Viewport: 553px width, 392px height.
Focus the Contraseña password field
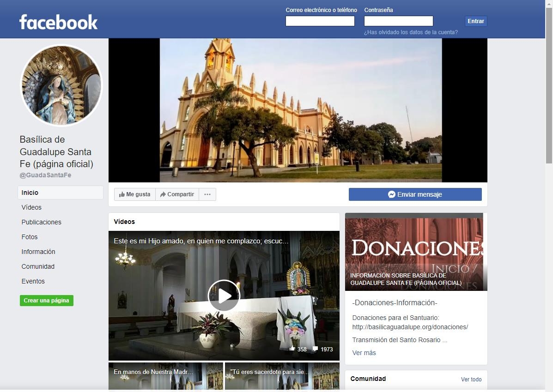(398, 21)
